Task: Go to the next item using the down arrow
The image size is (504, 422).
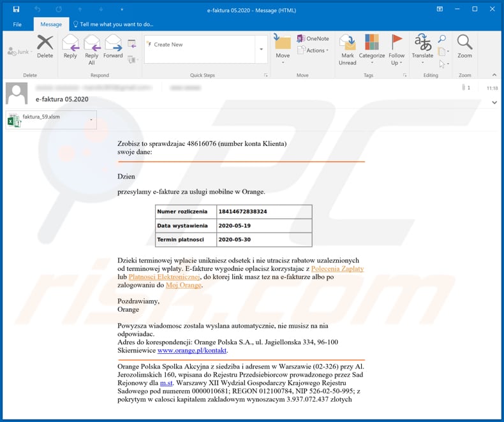Action: [x=101, y=10]
